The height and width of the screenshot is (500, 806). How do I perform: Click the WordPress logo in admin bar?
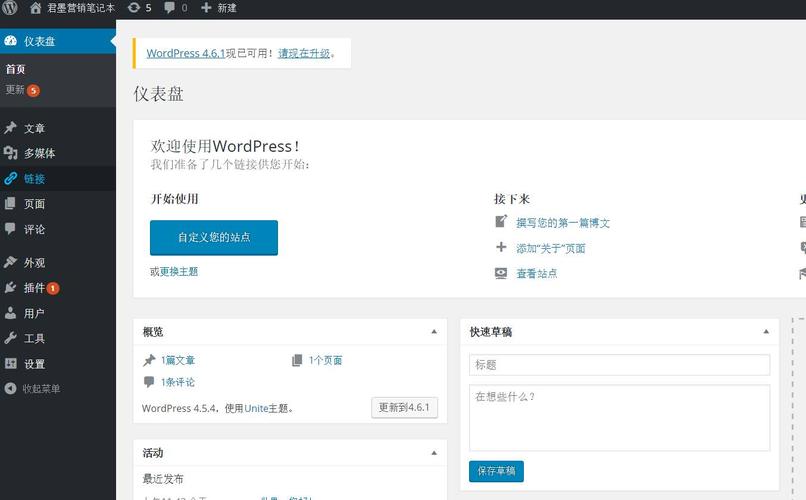click(x=10, y=7)
